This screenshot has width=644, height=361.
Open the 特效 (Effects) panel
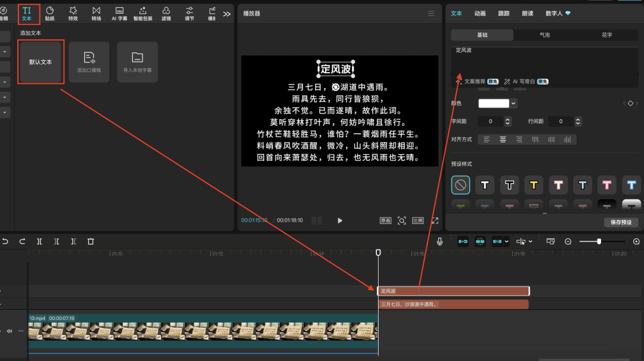click(73, 13)
